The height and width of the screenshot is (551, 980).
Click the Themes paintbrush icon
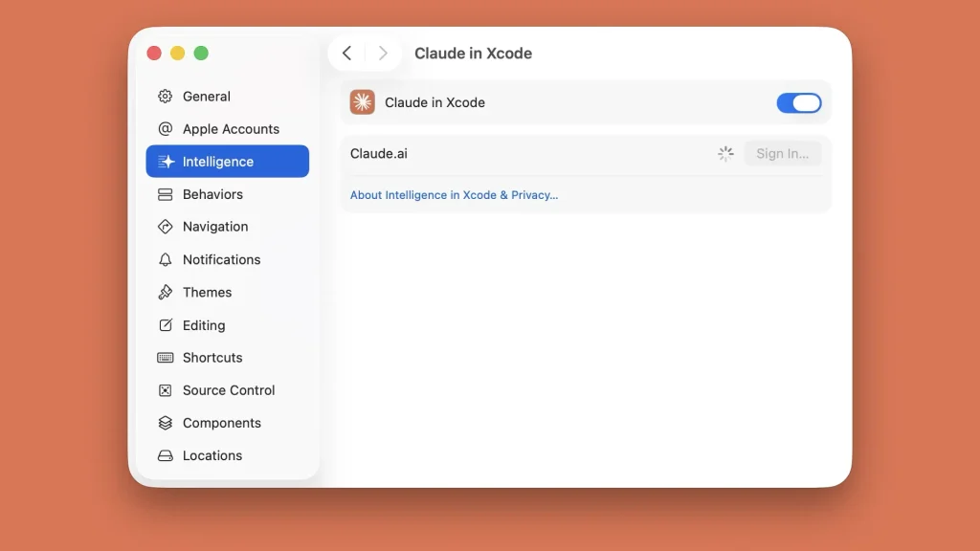tap(166, 292)
